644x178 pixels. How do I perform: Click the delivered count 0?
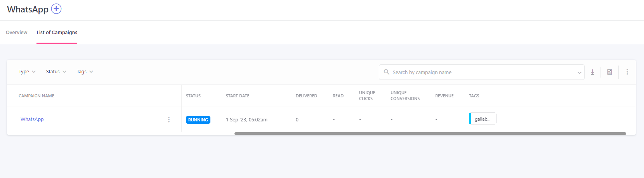(x=297, y=120)
